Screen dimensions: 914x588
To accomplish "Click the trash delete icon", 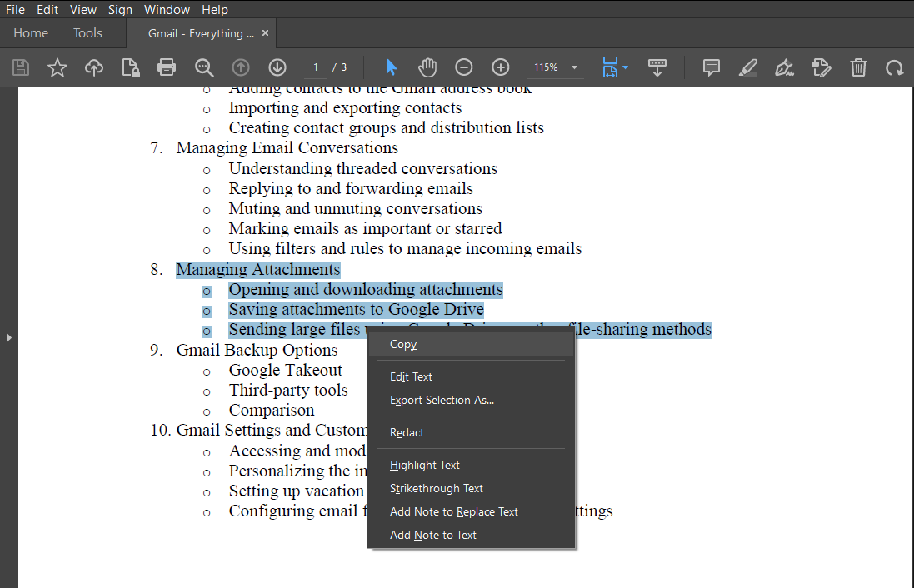I will point(858,67).
